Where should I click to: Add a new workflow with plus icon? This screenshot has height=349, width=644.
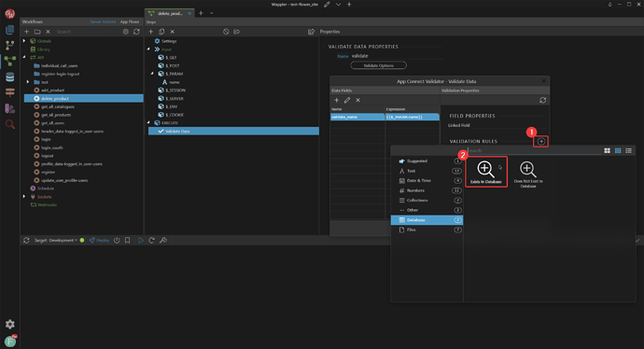(27, 32)
